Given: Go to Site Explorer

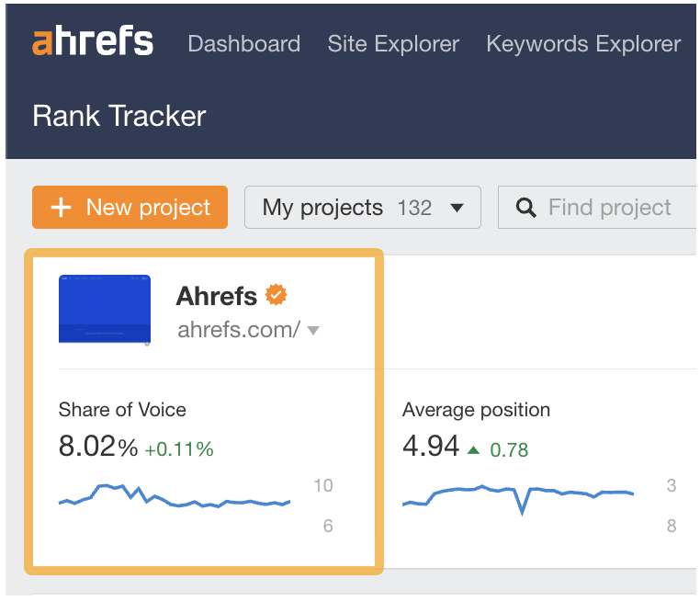Looking at the screenshot, I should click(393, 43).
